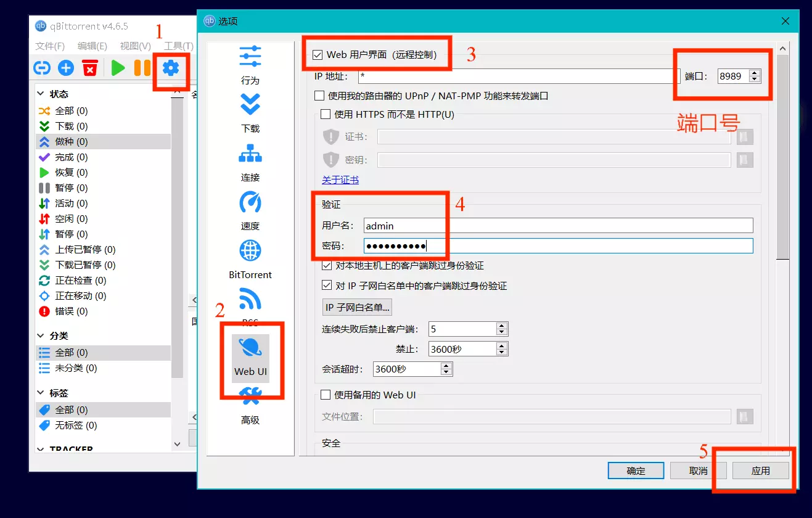The height and width of the screenshot is (518, 812).
Task: Click the 取消 cancel button
Action: click(x=699, y=471)
